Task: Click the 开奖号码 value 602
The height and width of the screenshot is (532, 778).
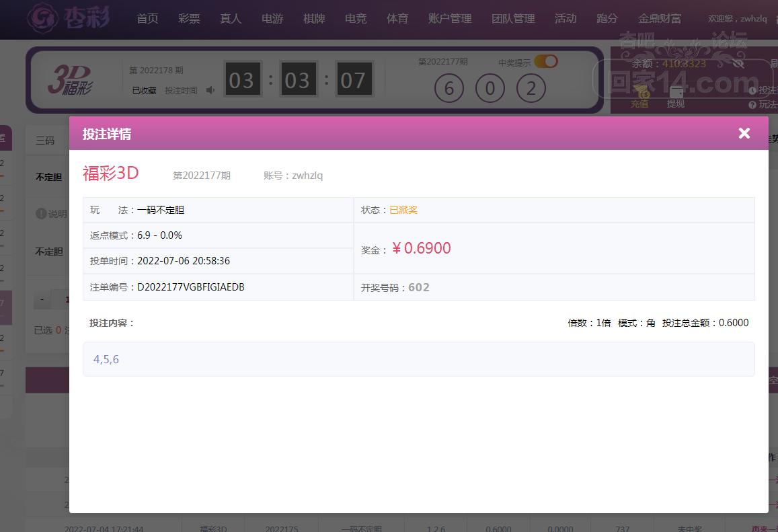Action: (x=419, y=287)
